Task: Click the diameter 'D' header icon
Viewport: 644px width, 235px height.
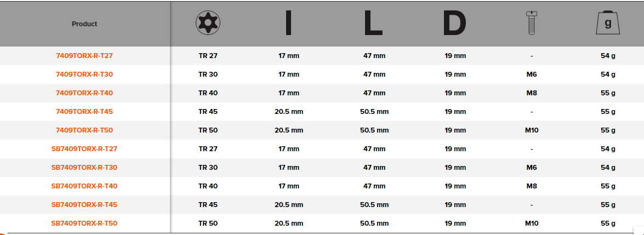Action: [455, 23]
